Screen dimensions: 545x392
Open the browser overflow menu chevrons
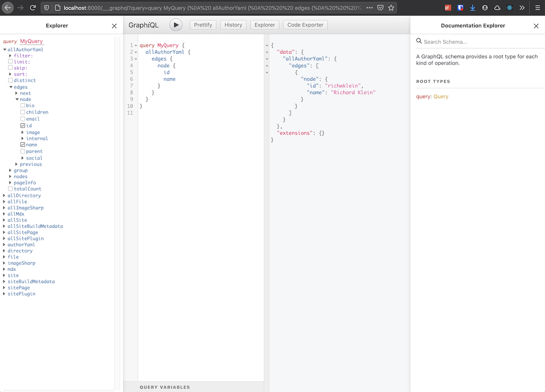[522, 8]
